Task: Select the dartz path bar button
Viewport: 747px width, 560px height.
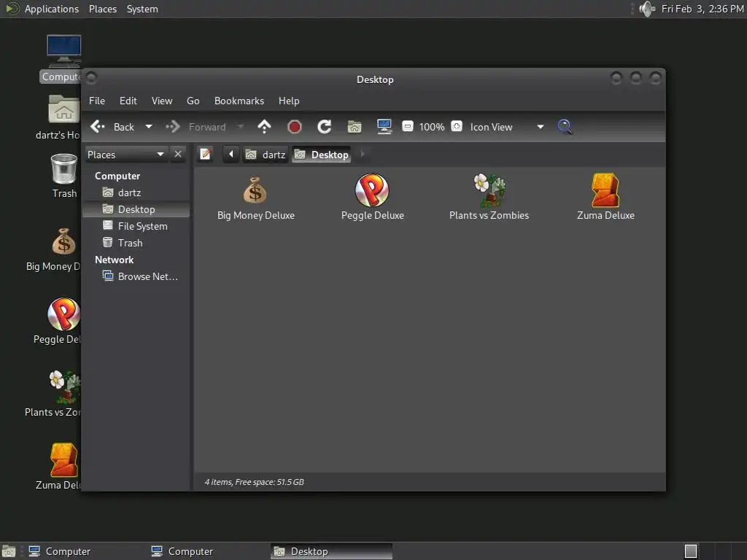Action: pos(266,155)
